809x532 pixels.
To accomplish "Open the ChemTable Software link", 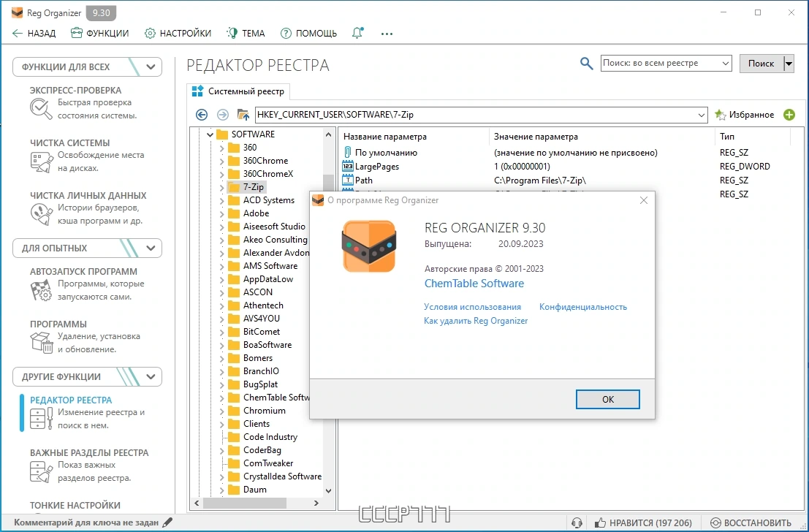I will click(x=474, y=284).
